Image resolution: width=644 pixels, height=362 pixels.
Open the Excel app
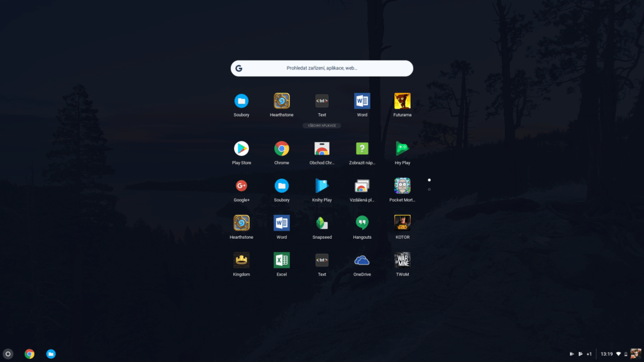pyautogui.click(x=282, y=260)
